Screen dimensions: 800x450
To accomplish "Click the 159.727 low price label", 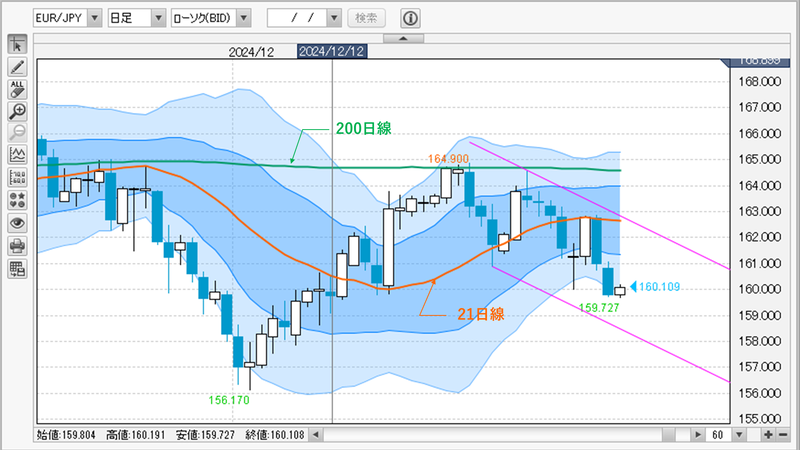I will [x=598, y=308].
